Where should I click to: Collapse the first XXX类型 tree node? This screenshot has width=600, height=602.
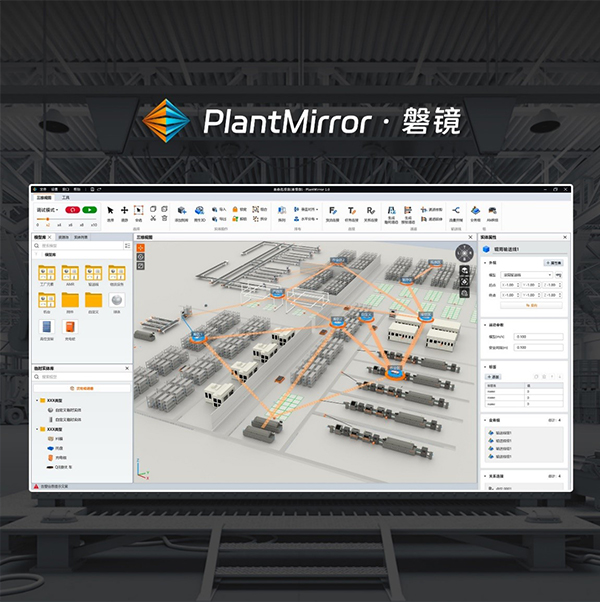(38, 400)
